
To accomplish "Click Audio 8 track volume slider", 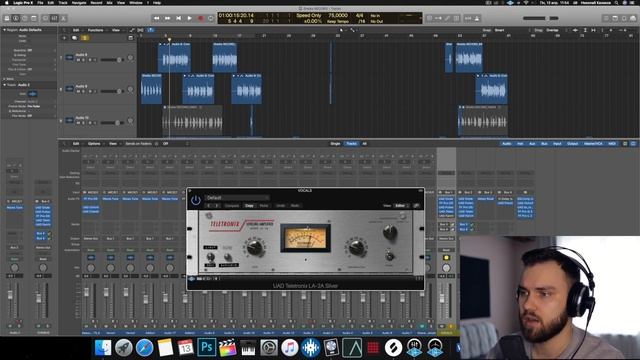I will [111, 60].
